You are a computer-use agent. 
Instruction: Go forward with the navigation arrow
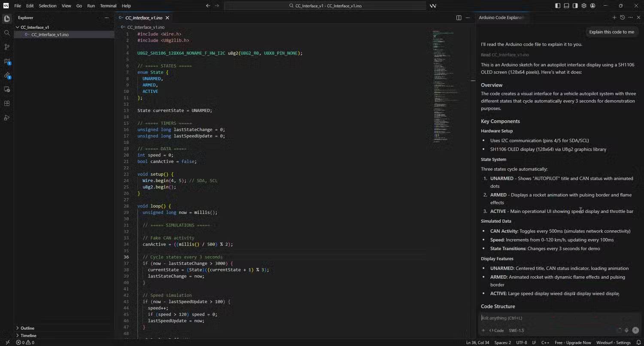(217, 6)
